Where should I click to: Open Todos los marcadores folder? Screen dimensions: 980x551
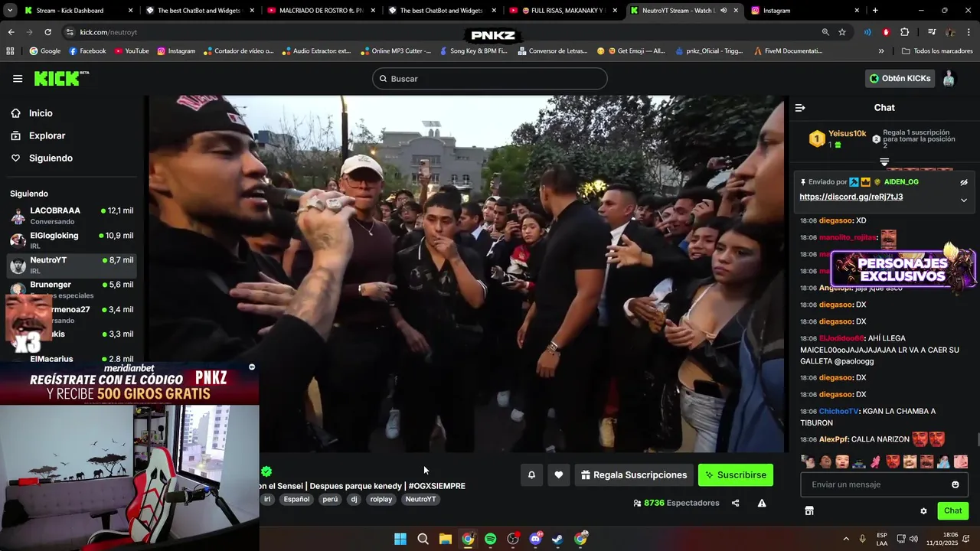pyautogui.click(x=939, y=51)
